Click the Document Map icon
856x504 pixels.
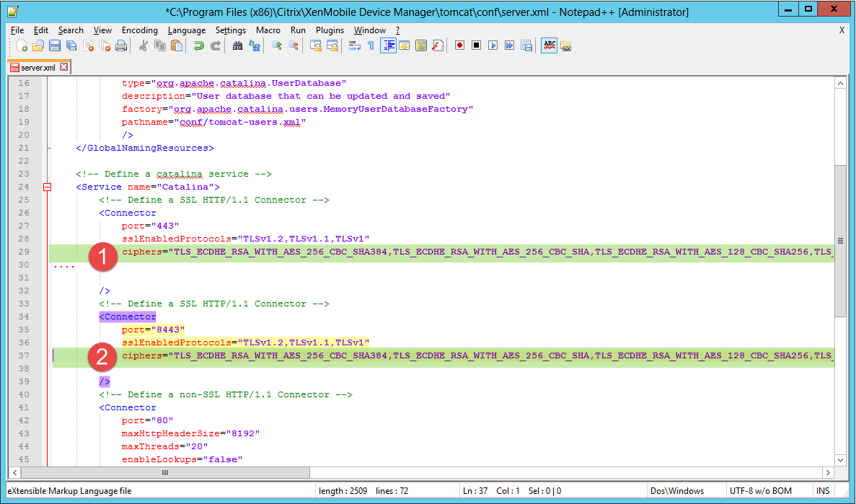coord(421,46)
